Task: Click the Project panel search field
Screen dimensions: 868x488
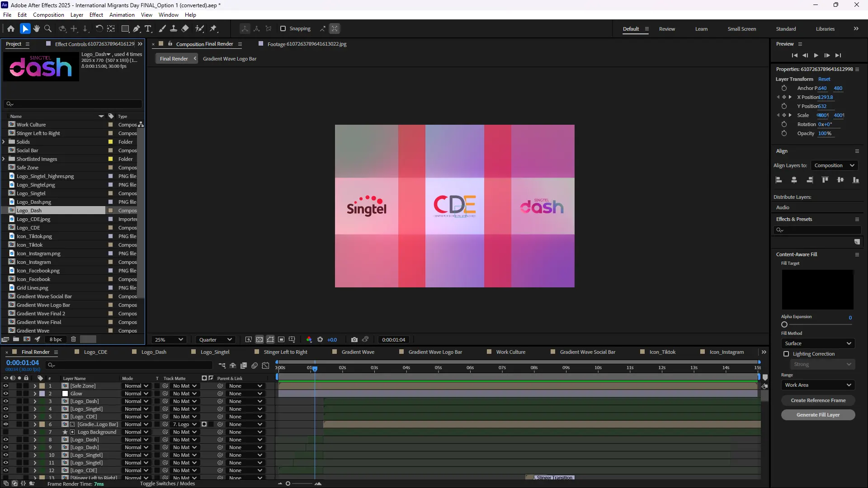Action: coord(72,104)
